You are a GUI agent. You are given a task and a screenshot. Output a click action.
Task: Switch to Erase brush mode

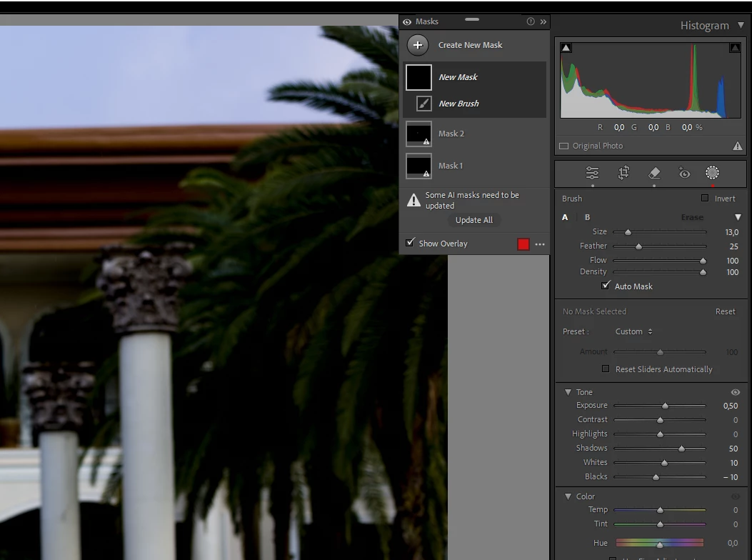pyautogui.click(x=692, y=217)
